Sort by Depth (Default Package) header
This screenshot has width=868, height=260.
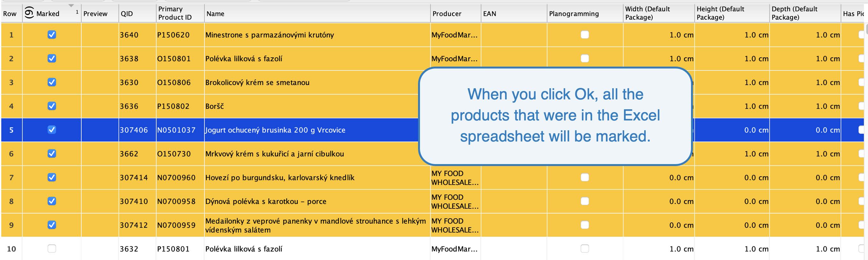(805, 13)
